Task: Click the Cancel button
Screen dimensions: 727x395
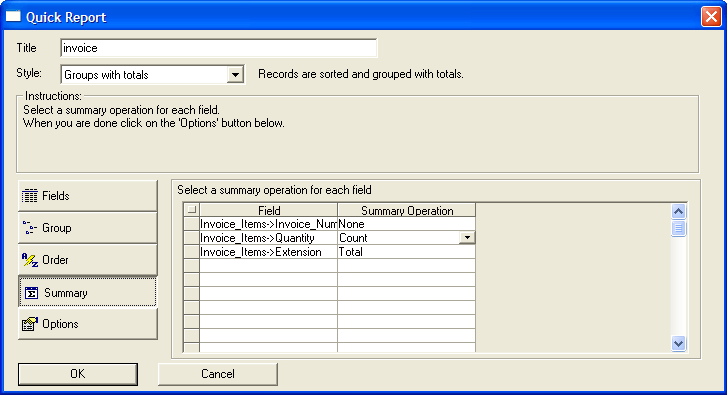Action: [218, 374]
